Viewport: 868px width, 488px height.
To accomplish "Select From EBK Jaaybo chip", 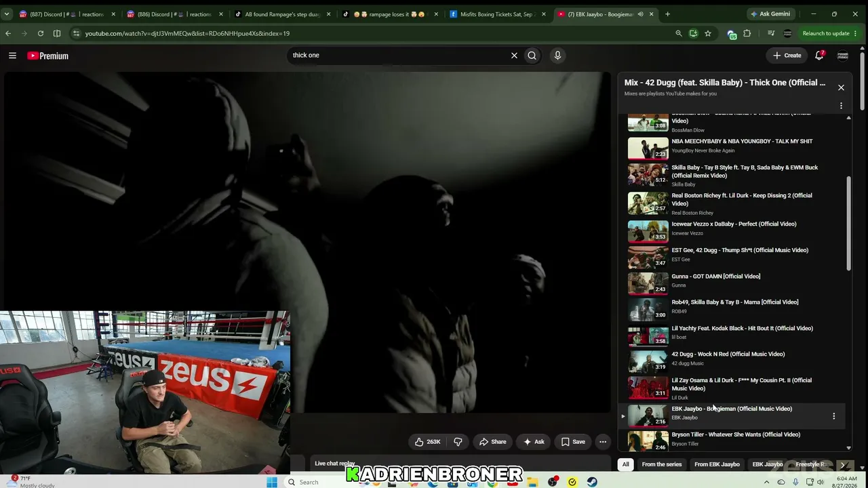I will 717,464.
